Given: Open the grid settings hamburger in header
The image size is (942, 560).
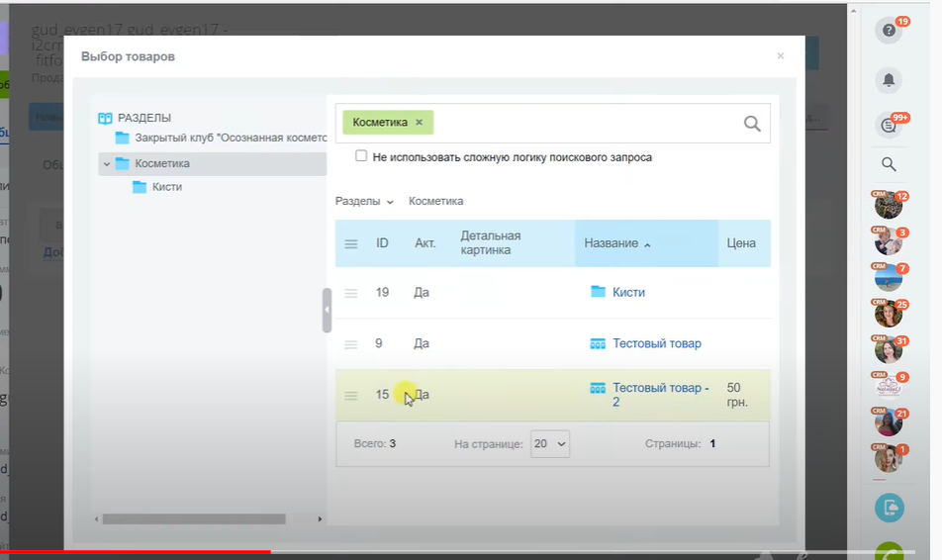Looking at the screenshot, I should 351,244.
